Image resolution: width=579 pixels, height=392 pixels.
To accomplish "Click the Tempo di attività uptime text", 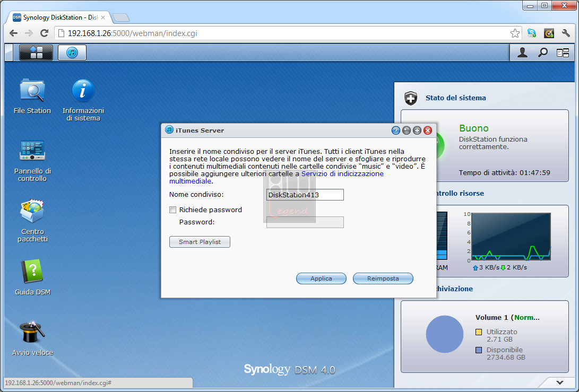I will pyautogui.click(x=504, y=173).
